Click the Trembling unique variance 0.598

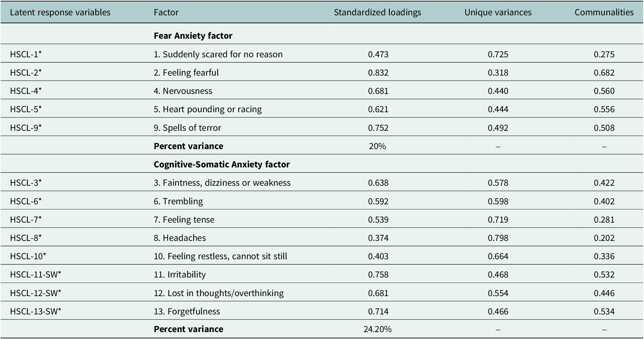coord(498,201)
